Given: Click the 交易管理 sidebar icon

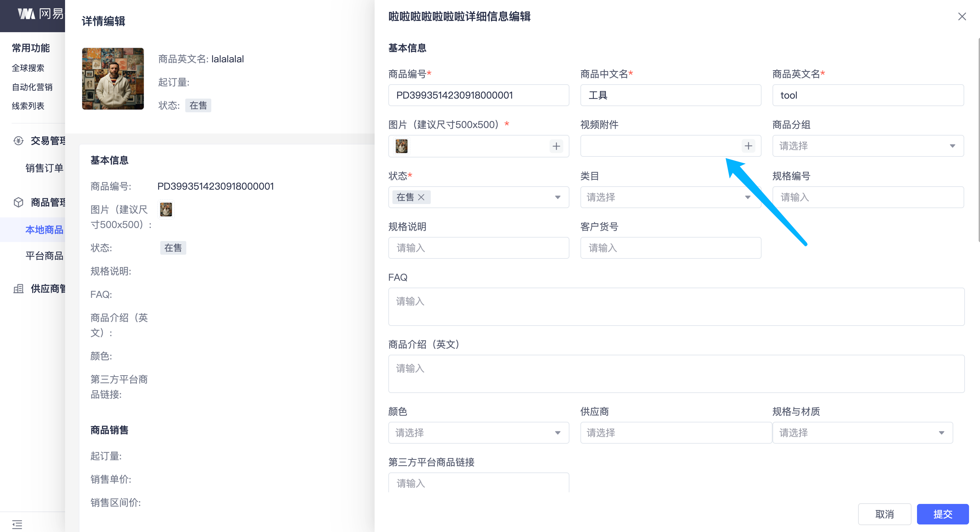Looking at the screenshot, I should (18, 141).
